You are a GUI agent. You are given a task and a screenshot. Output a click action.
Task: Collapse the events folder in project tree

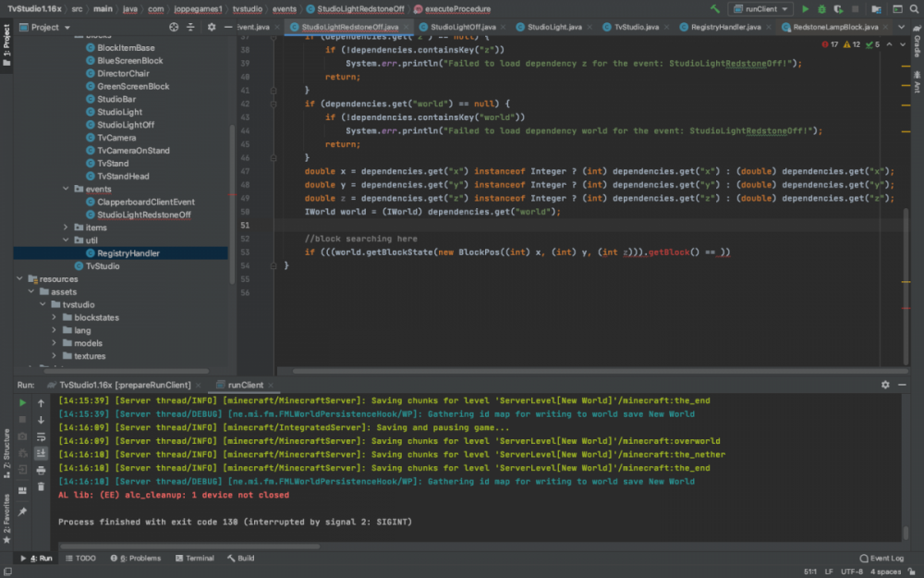(66, 189)
